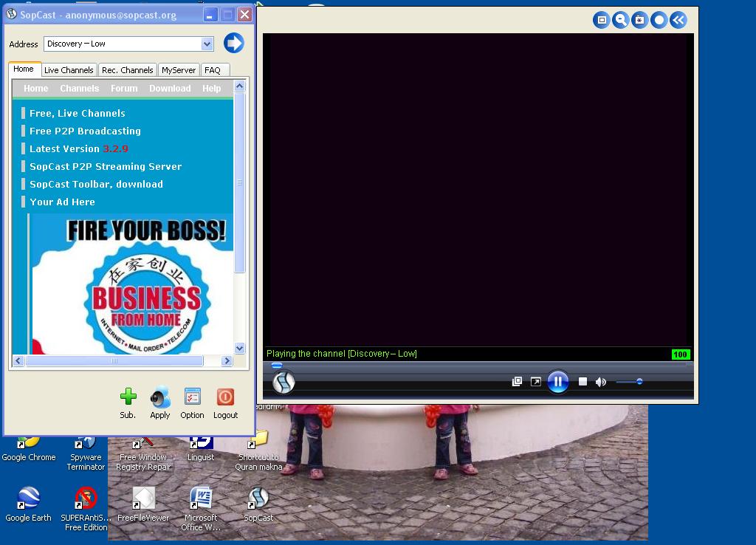Pause the Discovery channel playback
Image resolution: width=756 pixels, height=545 pixels.
click(x=558, y=382)
